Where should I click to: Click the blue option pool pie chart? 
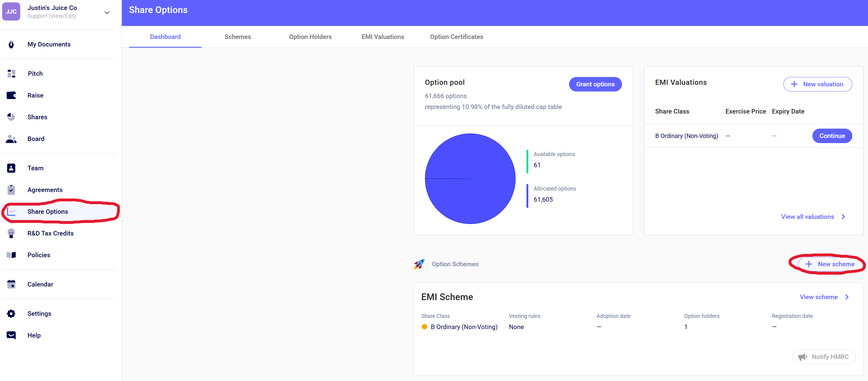coord(470,179)
